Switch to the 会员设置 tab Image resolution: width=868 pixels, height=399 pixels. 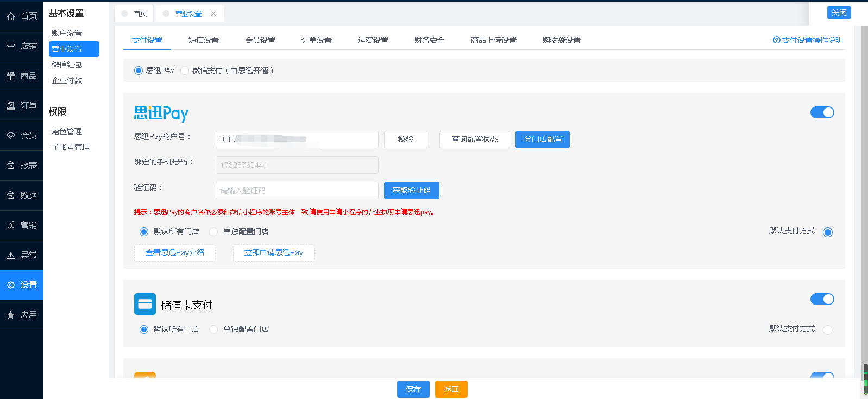pyautogui.click(x=260, y=40)
